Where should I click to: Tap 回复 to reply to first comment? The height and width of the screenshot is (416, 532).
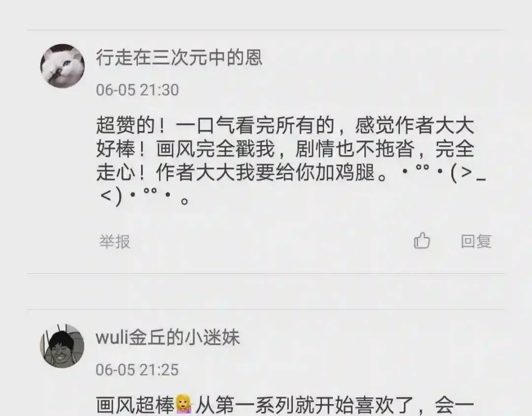coord(476,242)
